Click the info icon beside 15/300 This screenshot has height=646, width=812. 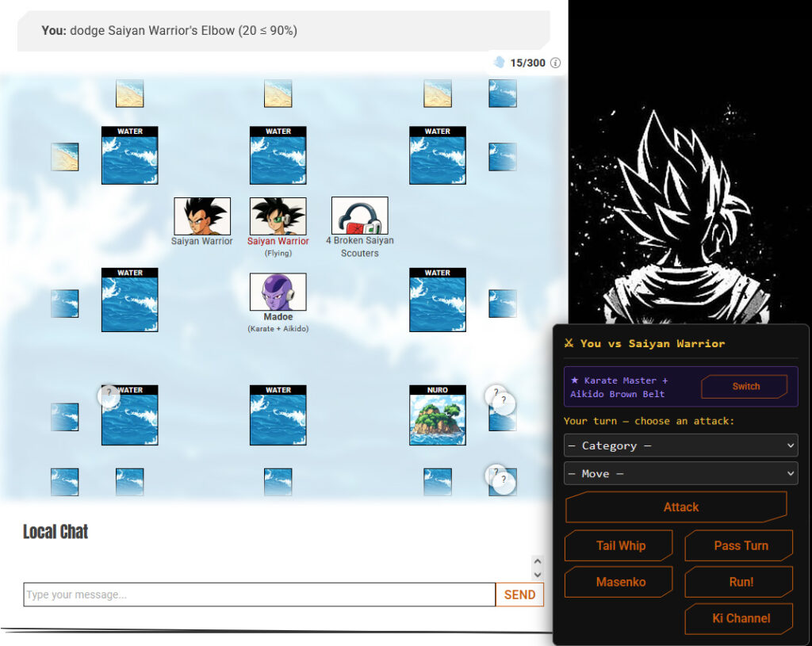pyautogui.click(x=555, y=63)
